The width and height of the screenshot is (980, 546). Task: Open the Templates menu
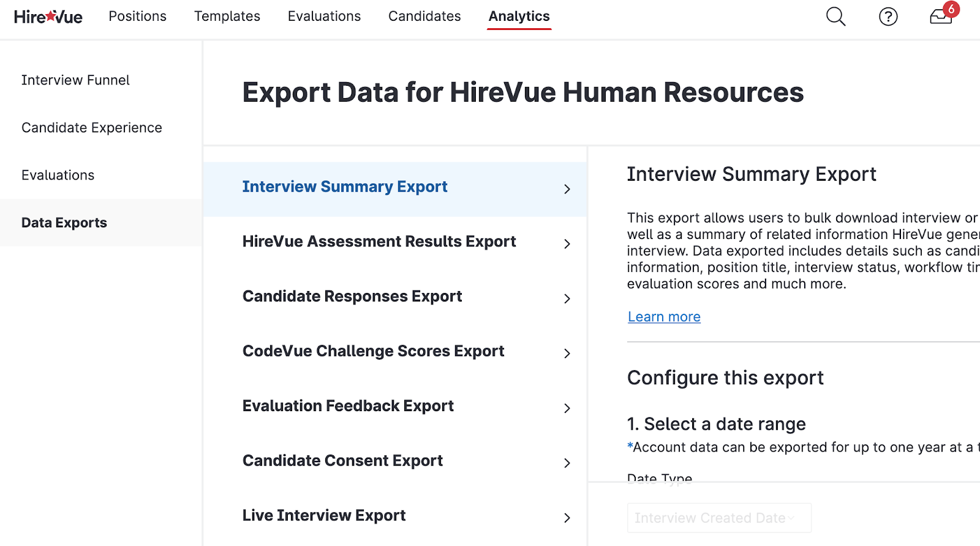(227, 17)
